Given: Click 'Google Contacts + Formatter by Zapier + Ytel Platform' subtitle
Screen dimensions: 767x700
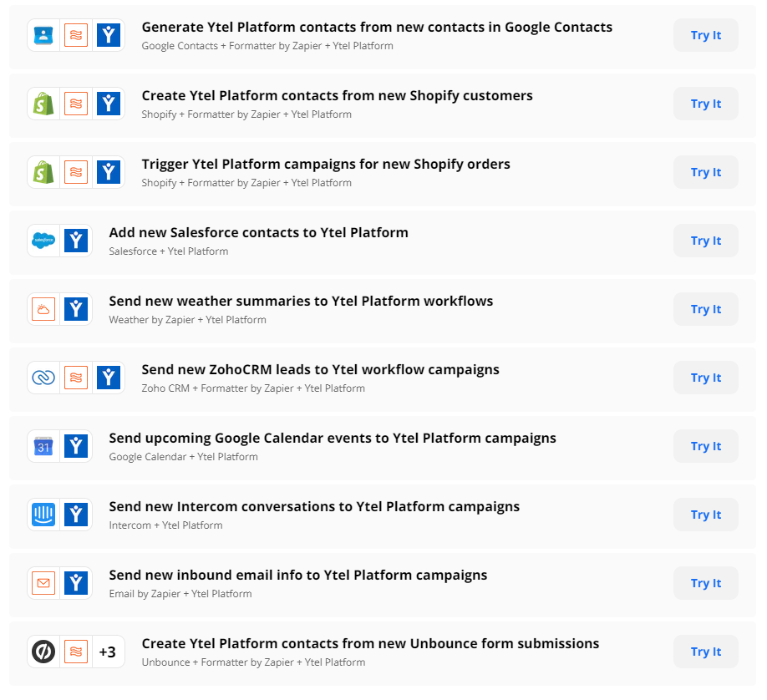Looking at the screenshot, I should pyautogui.click(x=267, y=46).
